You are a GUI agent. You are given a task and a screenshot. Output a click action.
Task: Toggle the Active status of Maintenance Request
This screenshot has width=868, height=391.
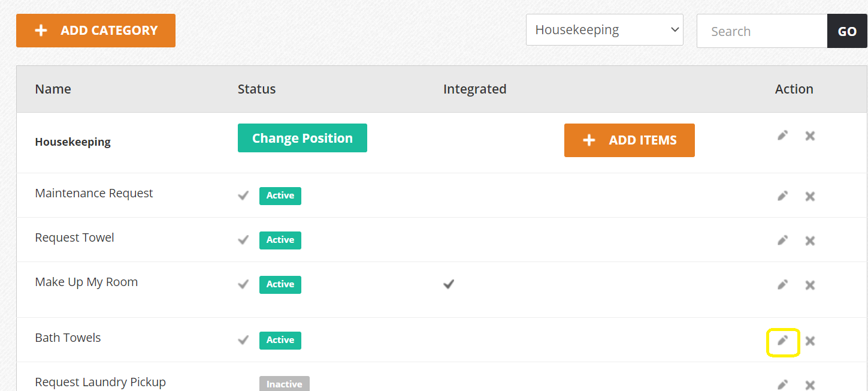(280, 195)
